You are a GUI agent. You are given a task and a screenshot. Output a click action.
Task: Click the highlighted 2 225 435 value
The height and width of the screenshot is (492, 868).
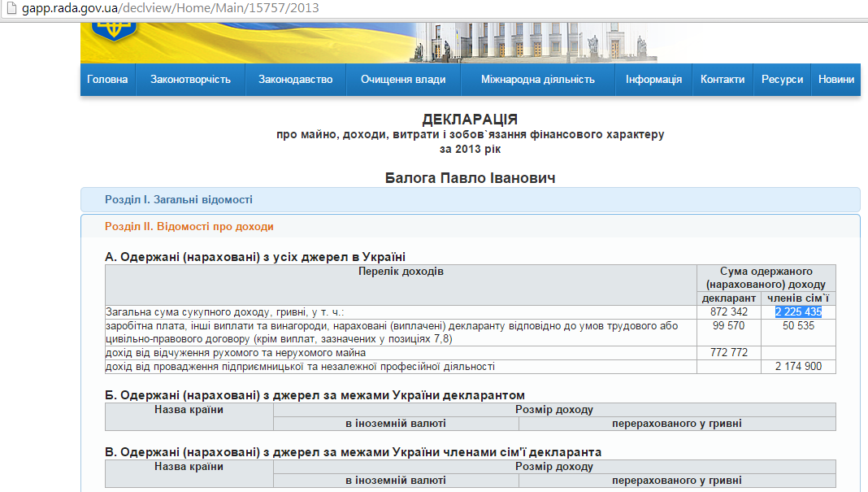coord(798,311)
